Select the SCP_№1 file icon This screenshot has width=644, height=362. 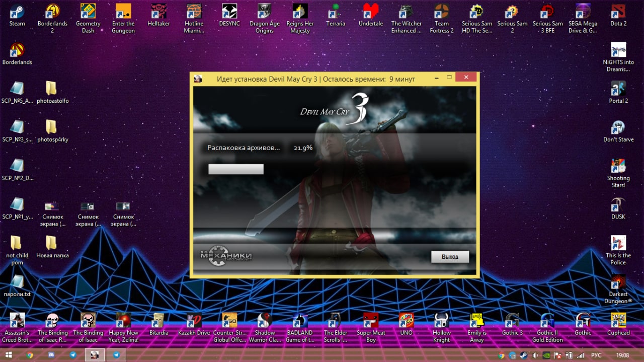tap(17, 209)
